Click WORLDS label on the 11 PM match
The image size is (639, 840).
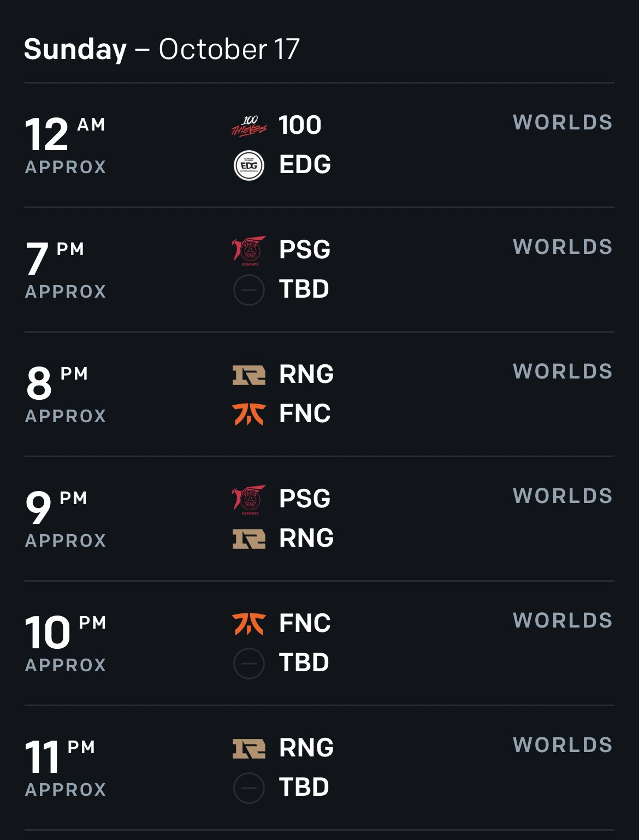pos(563,745)
